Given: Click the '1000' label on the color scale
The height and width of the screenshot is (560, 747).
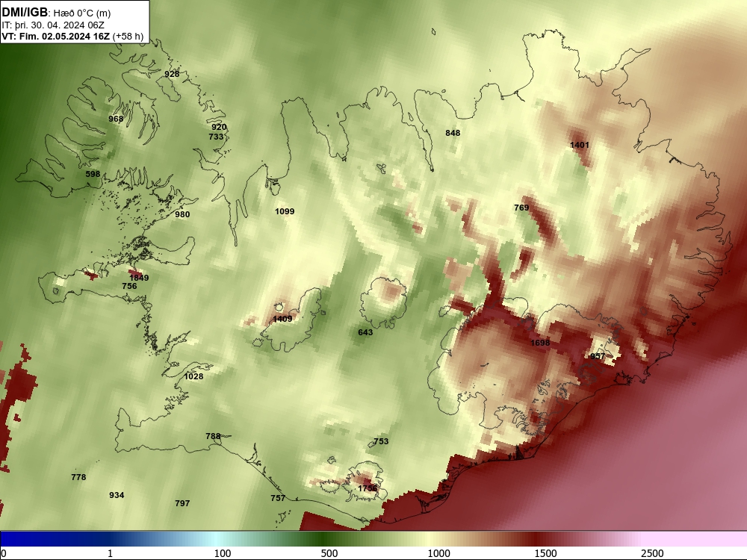Looking at the screenshot, I should (438, 553).
